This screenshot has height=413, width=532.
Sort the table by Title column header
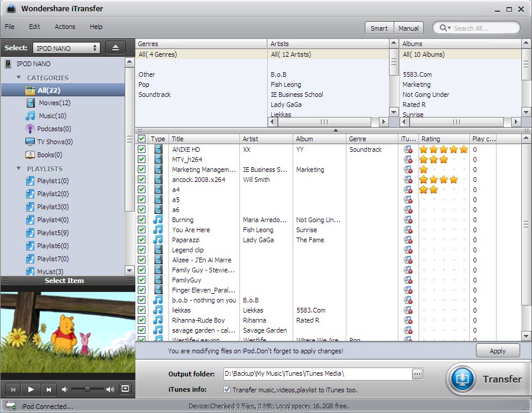click(x=205, y=139)
